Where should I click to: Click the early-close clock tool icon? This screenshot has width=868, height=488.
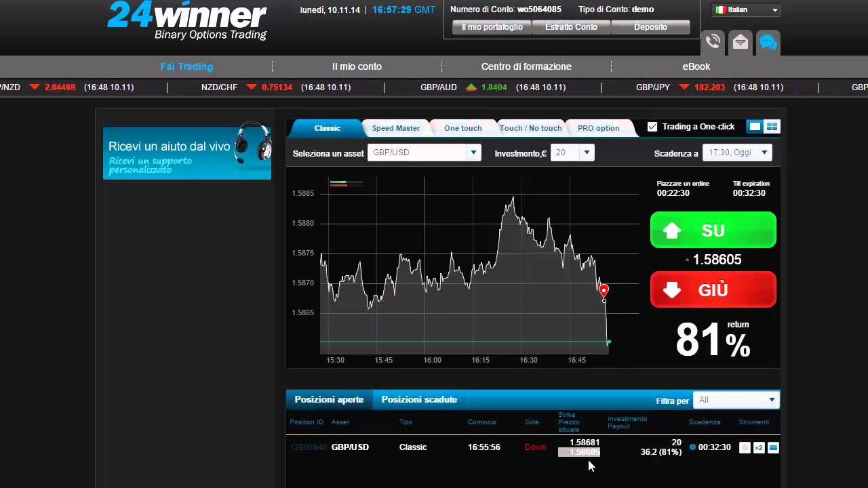[x=745, y=447]
